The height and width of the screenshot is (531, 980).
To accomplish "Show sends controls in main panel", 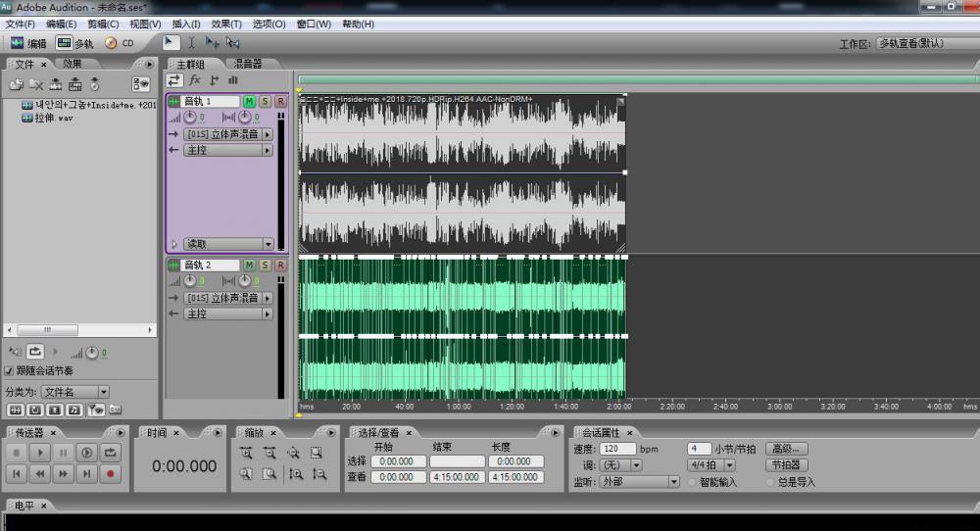I will (215, 80).
